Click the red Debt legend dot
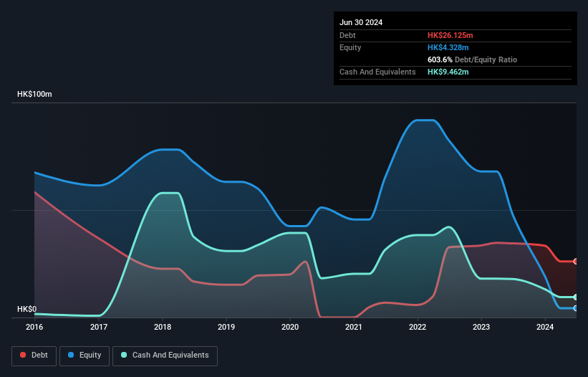Screen dimensions: 588x377 click(23, 355)
